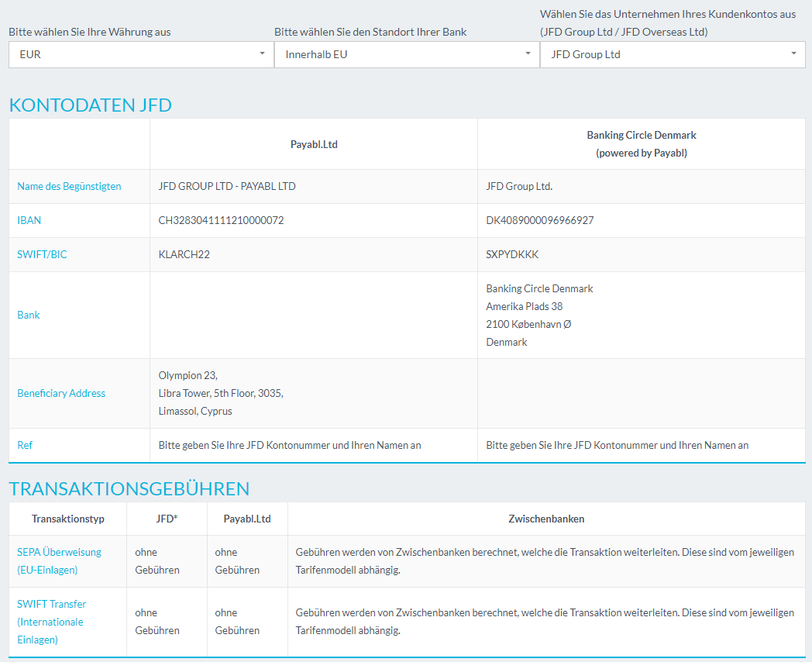Click the Payabl.Ltd fees column header
The height and width of the screenshot is (662, 812).
coord(247,519)
